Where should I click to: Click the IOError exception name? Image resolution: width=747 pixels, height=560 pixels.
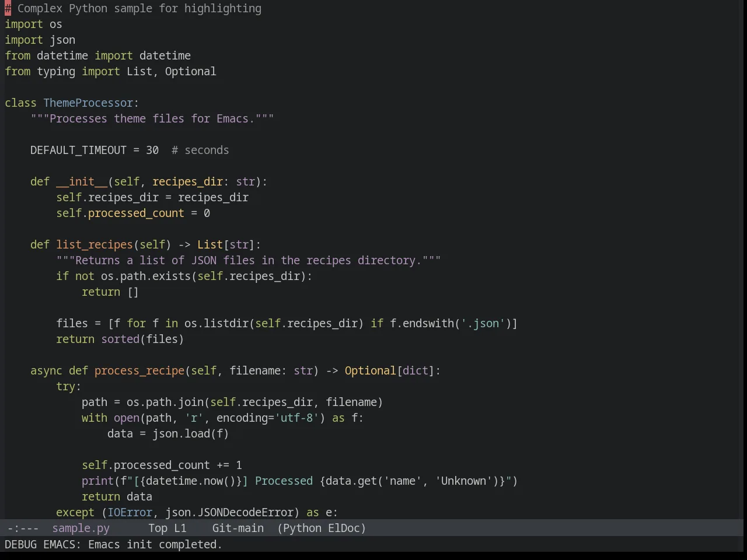click(130, 512)
